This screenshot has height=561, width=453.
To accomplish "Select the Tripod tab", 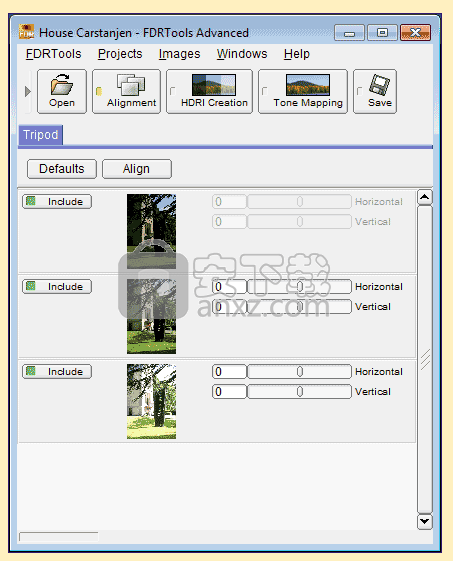I will coord(40,135).
